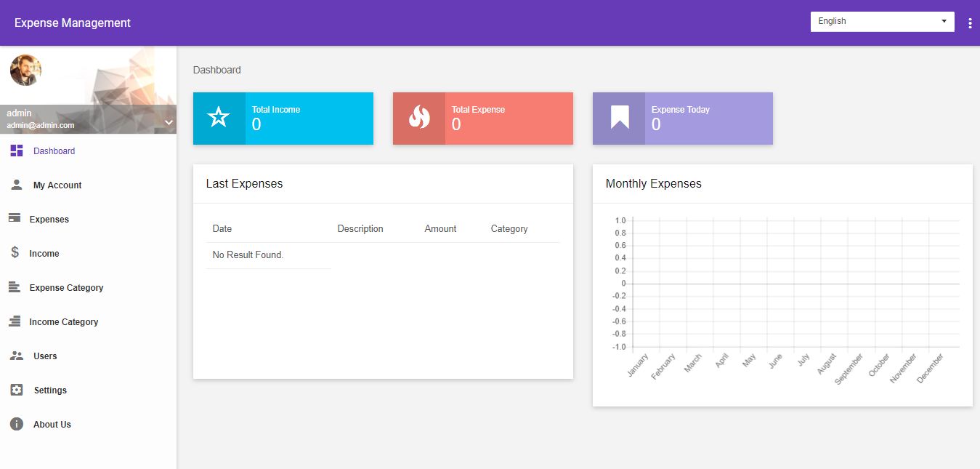This screenshot has width=980, height=469.
Task: Click the Income Category bars icon
Action: [15, 321]
